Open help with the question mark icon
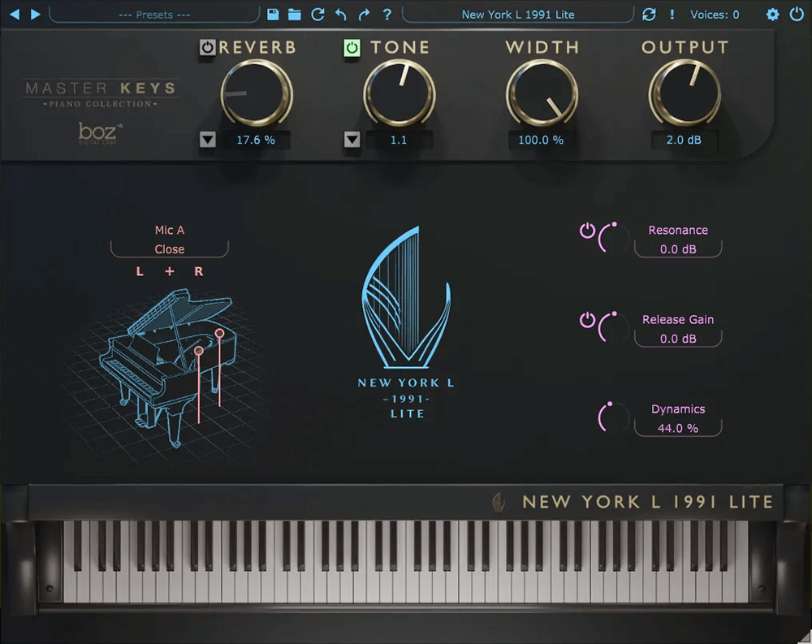812x644 pixels. 387,15
